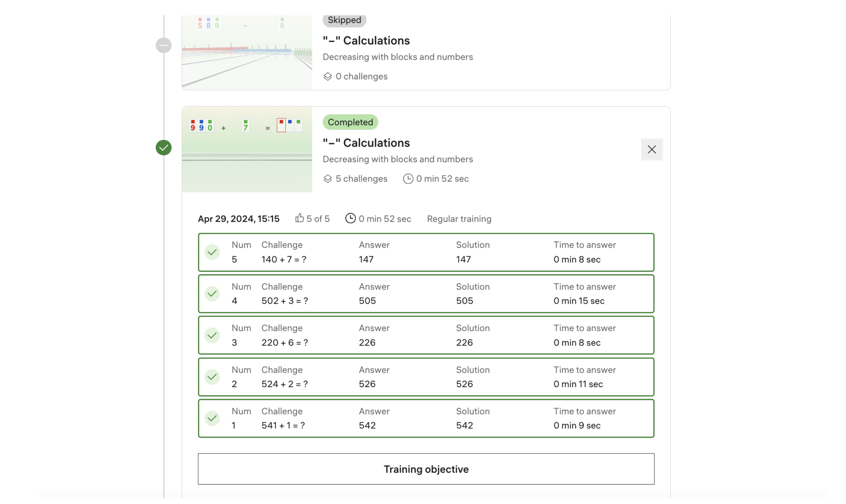This screenshot has height=504, width=846.
Task: Click the Completed status badge
Action: pyautogui.click(x=350, y=122)
